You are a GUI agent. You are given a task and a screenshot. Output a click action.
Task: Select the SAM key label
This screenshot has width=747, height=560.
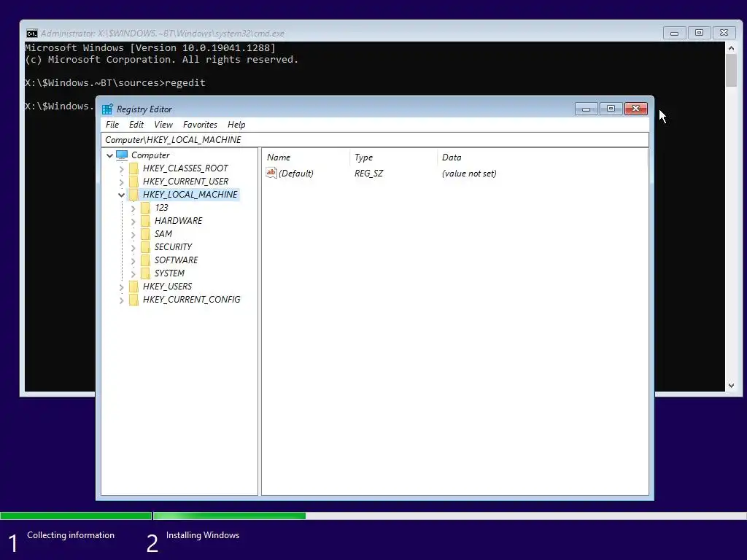pyautogui.click(x=163, y=234)
